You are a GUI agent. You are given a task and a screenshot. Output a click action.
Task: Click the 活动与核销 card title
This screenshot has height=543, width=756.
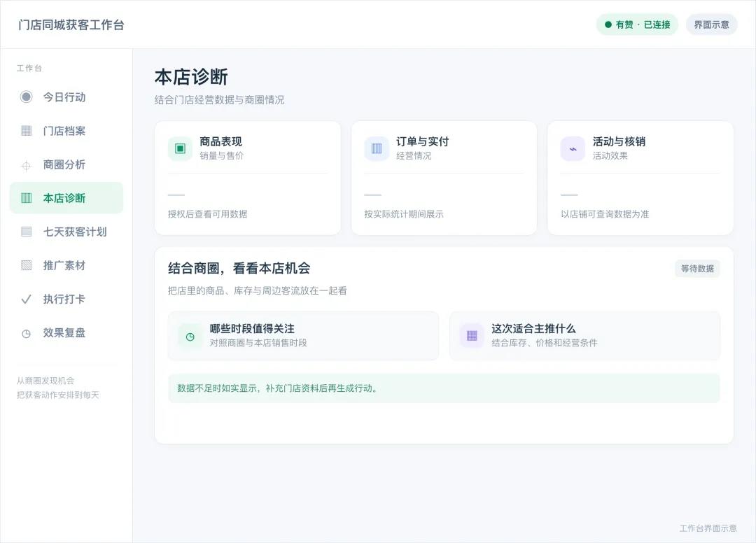[619, 141]
